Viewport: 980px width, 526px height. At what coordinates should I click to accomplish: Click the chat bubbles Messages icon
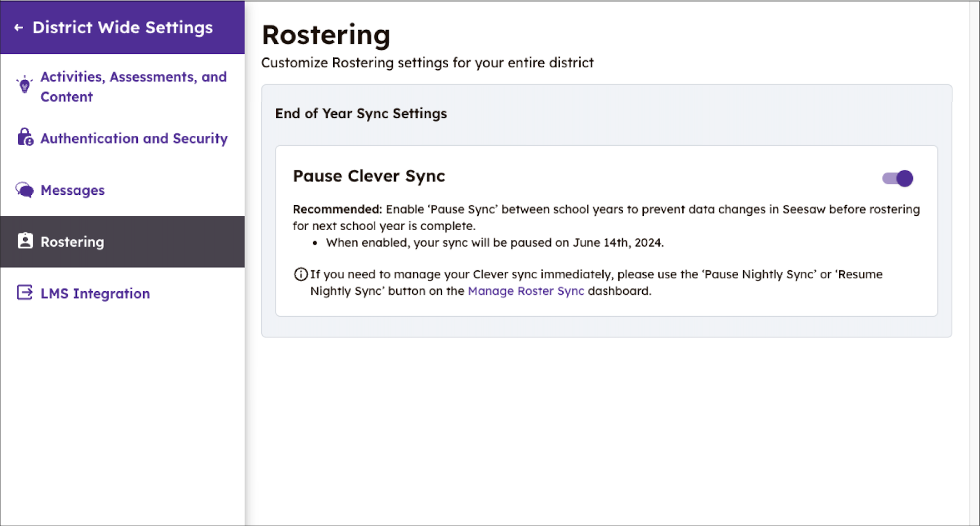coord(25,190)
